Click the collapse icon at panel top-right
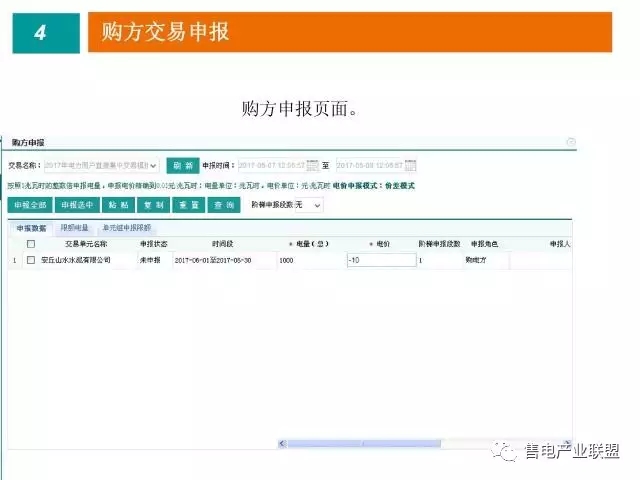 point(571,143)
